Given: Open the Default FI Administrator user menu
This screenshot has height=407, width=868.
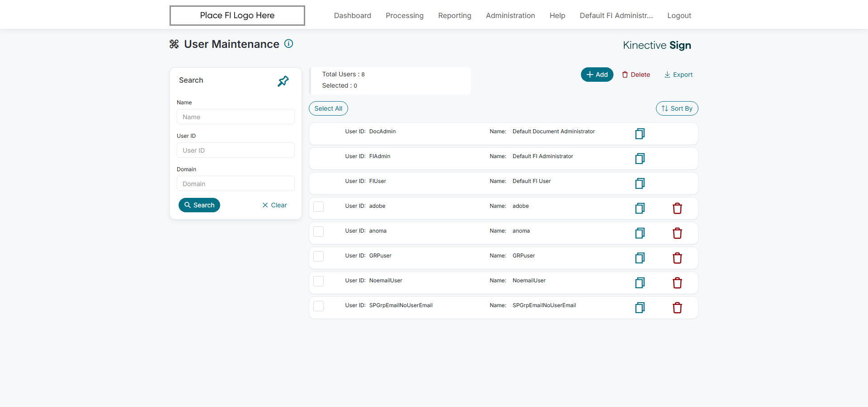Looking at the screenshot, I should [x=616, y=15].
